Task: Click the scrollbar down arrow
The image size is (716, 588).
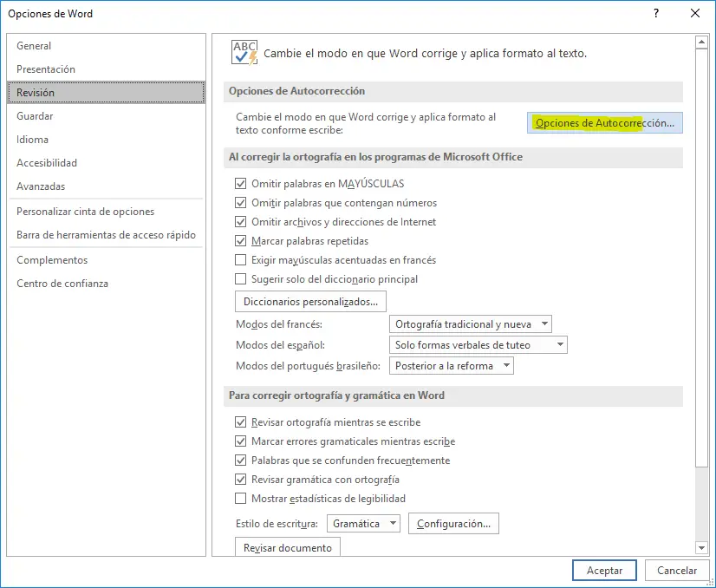Action: [701, 547]
